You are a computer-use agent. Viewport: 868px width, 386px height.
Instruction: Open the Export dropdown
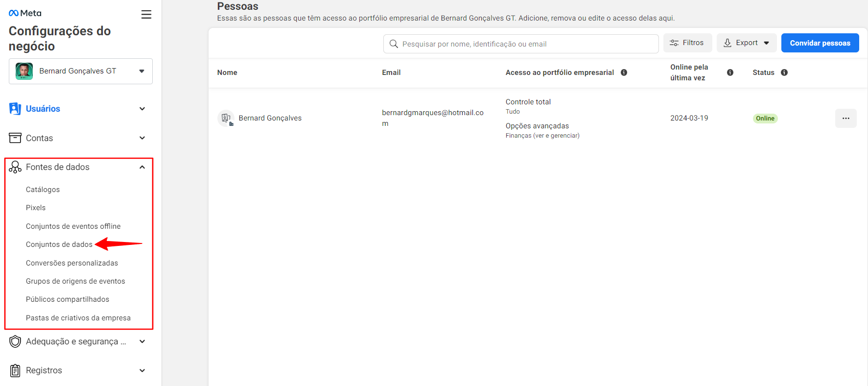coord(746,43)
